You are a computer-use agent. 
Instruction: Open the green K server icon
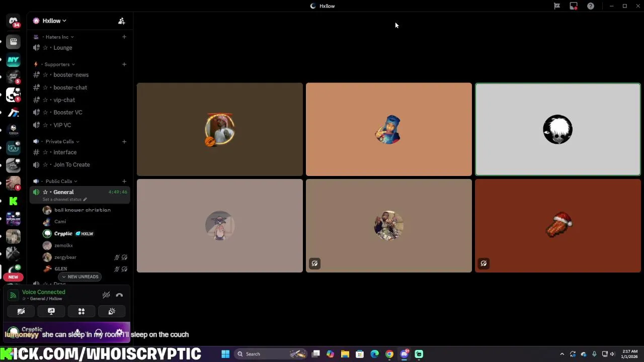pos(14,201)
